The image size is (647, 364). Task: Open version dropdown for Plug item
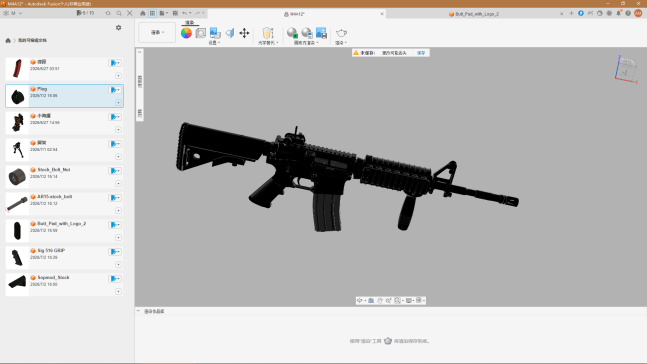[x=115, y=90]
